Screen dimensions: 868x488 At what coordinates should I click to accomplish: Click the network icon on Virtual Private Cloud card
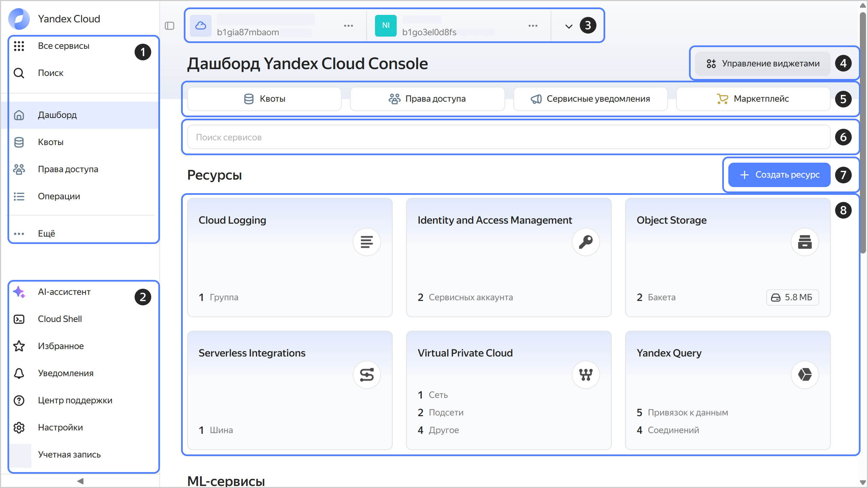tap(586, 374)
